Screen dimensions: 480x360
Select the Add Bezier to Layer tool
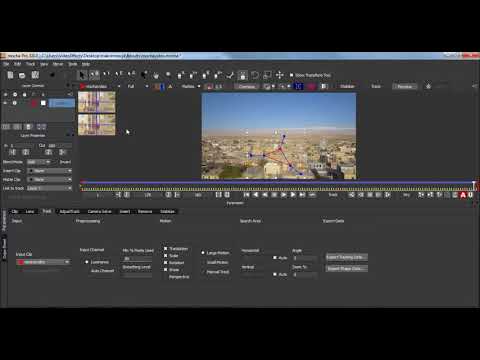[x=218, y=75]
